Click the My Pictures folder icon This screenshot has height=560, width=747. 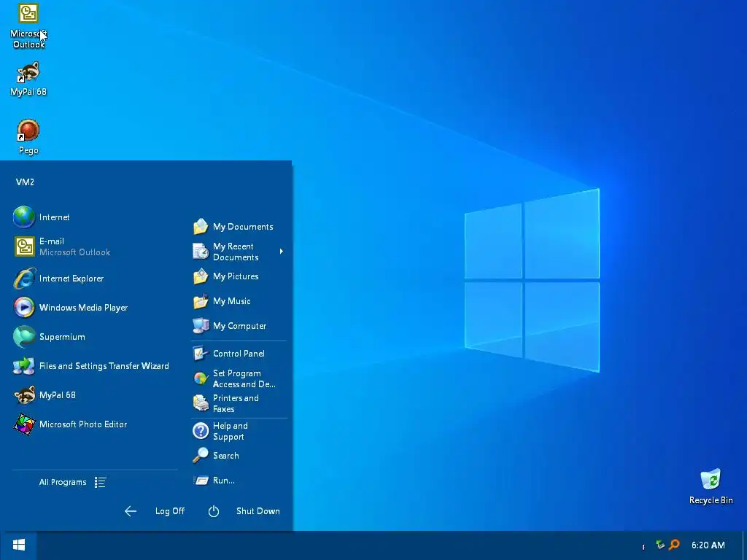coord(201,276)
